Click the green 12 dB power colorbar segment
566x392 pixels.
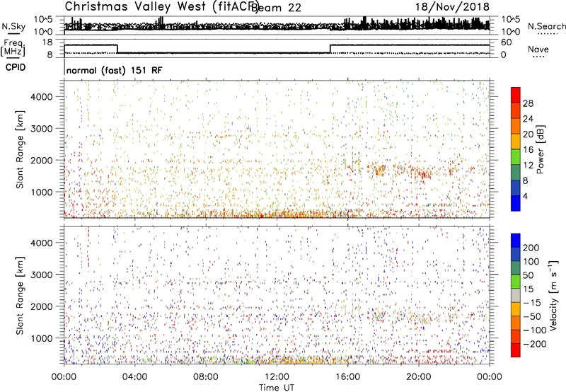516,156
